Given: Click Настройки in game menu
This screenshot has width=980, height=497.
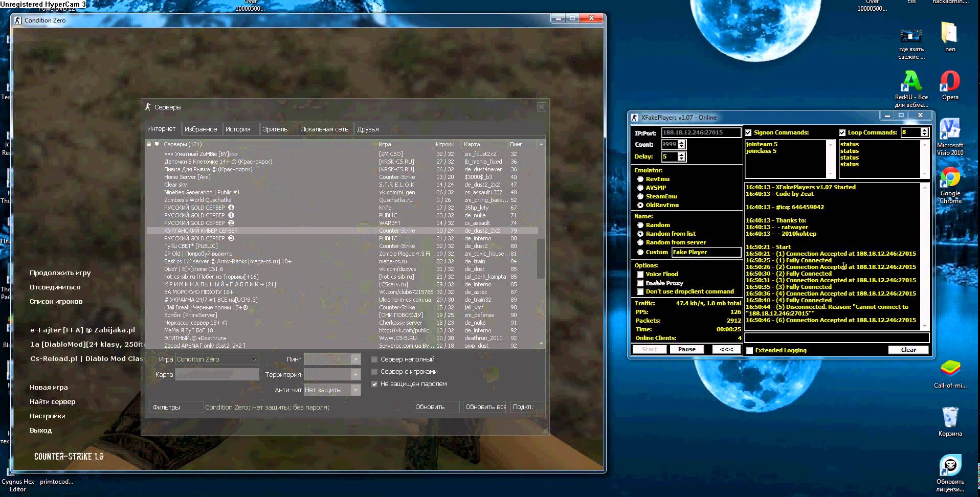Looking at the screenshot, I should pyautogui.click(x=47, y=416).
